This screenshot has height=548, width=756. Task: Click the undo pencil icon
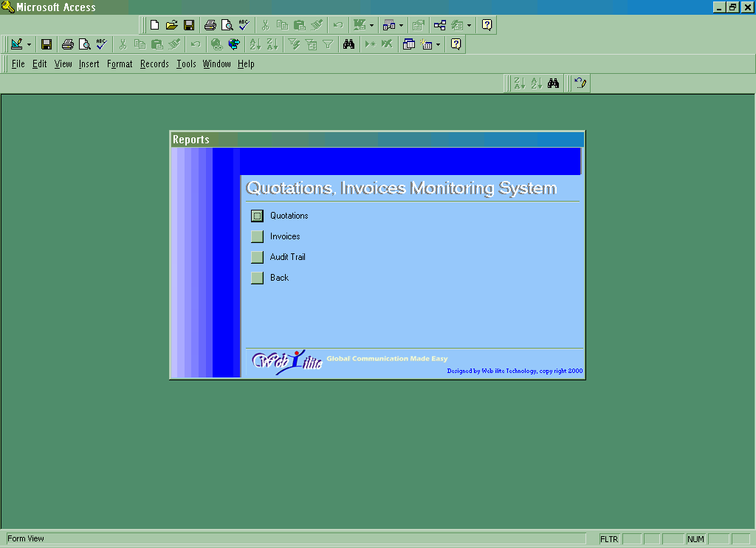tap(580, 83)
